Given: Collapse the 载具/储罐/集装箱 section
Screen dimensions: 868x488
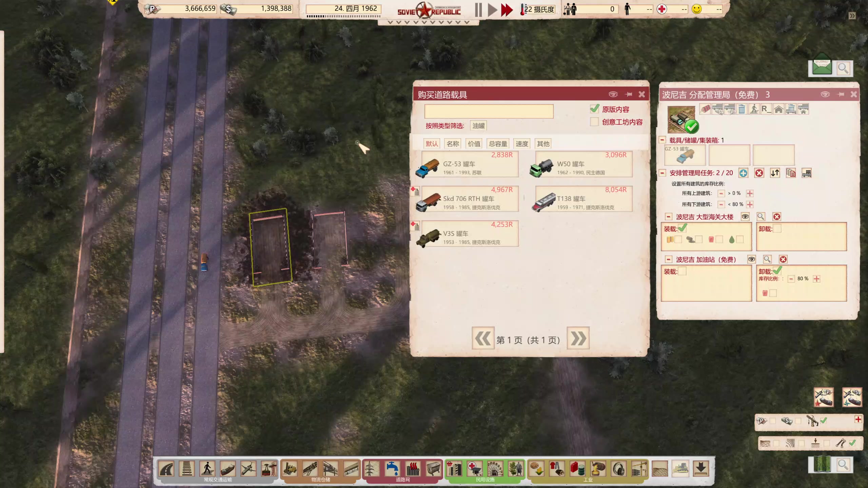Looking at the screenshot, I should point(662,140).
